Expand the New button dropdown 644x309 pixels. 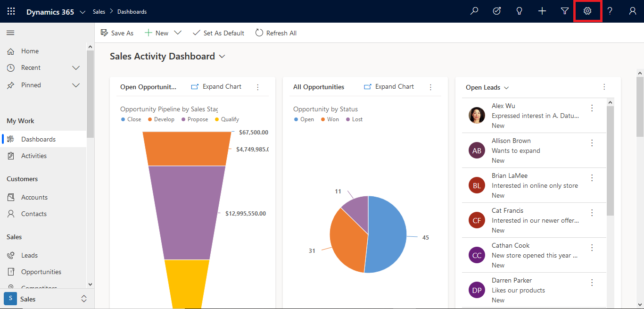click(x=177, y=33)
